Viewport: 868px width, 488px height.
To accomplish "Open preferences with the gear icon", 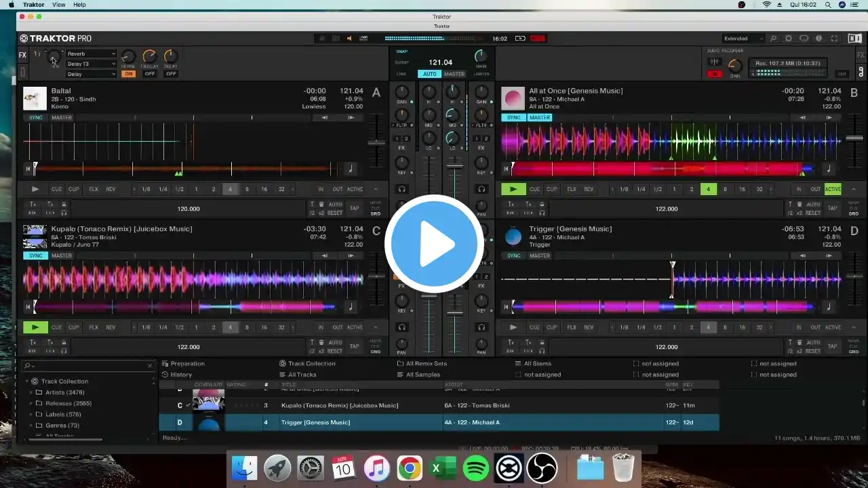I will 789,39.
